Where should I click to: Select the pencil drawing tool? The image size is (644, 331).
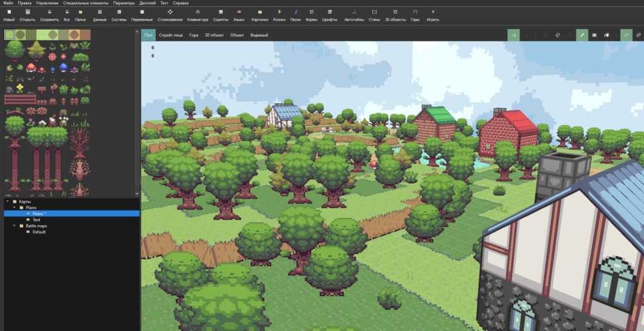582,35
